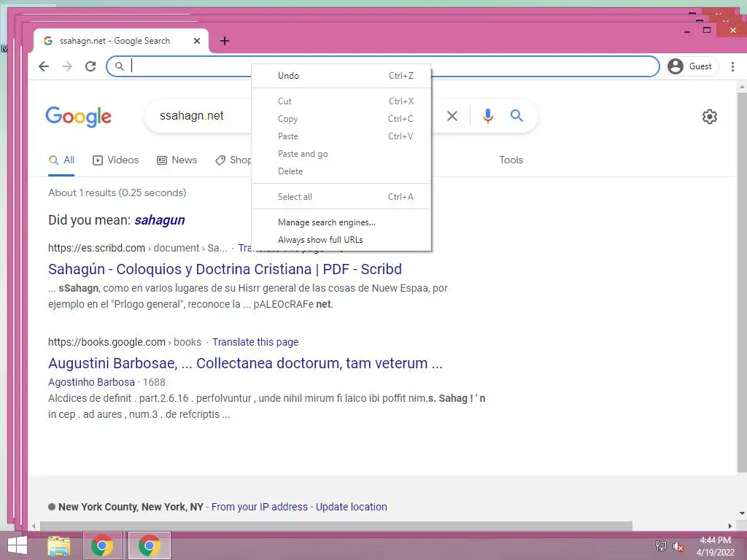Maximize the front Chrome window
The height and width of the screenshot is (560, 747).
(707, 30)
